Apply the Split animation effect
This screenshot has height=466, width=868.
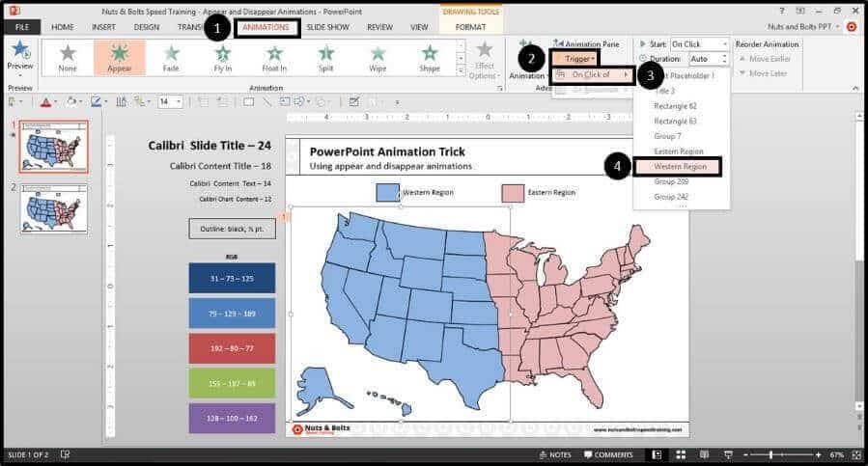tap(326, 58)
